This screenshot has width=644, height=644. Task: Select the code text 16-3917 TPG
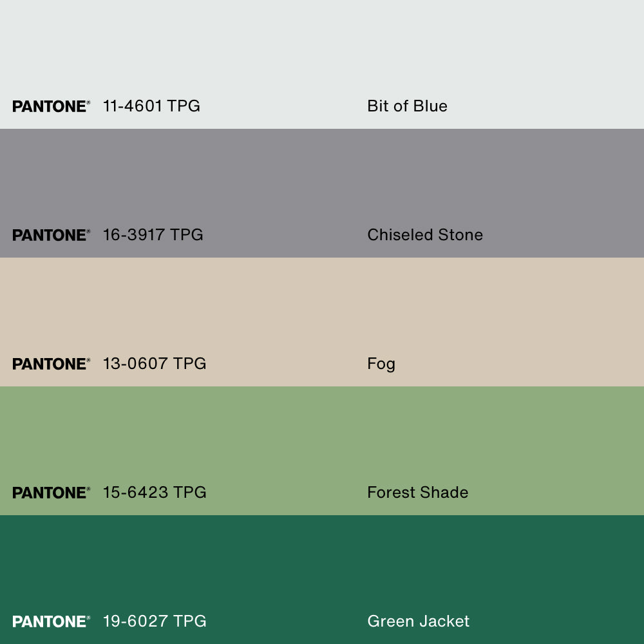(x=153, y=235)
